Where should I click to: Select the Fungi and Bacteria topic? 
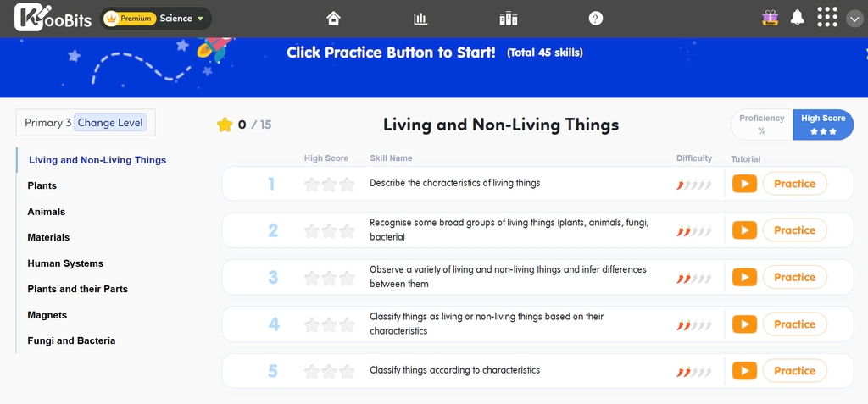(x=71, y=340)
